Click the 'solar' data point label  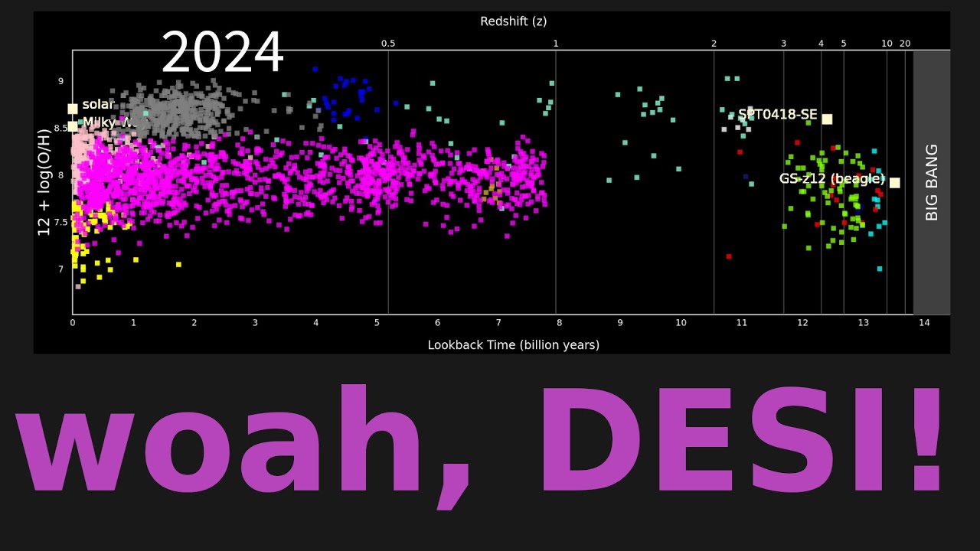pyautogui.click(x=98, y=105)
